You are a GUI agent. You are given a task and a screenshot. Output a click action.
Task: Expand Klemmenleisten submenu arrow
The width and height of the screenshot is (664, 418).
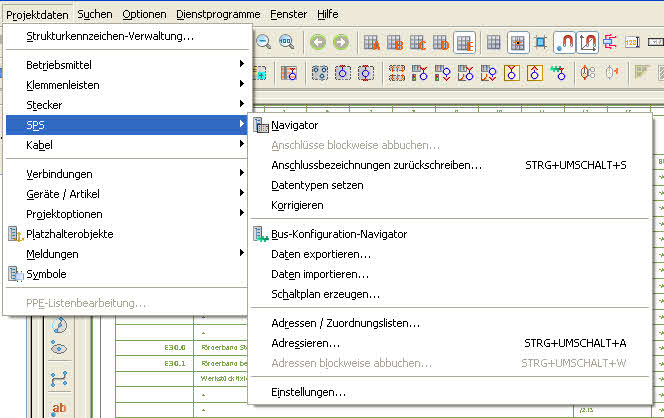241,83
